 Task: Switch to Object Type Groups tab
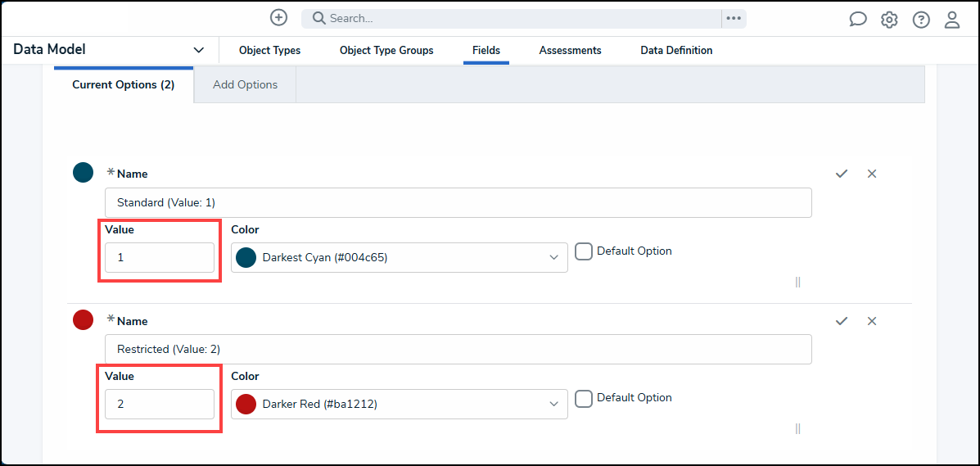386,51
